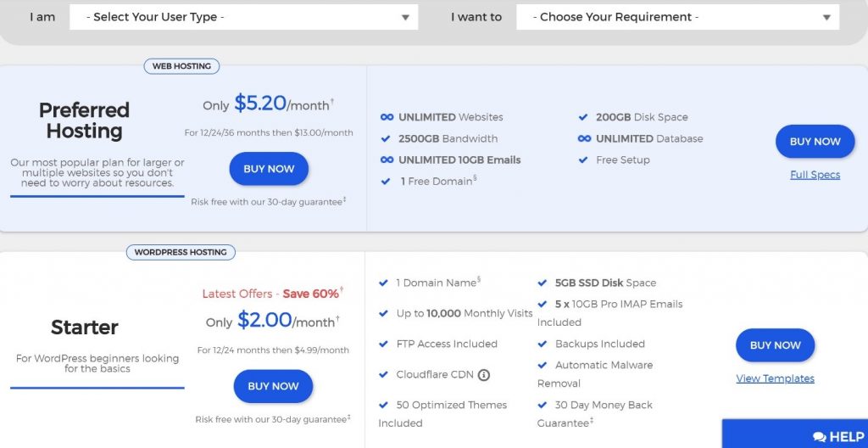
Task: Click the chat bubble icon on HELP
Action: click(x=820, y=438)
